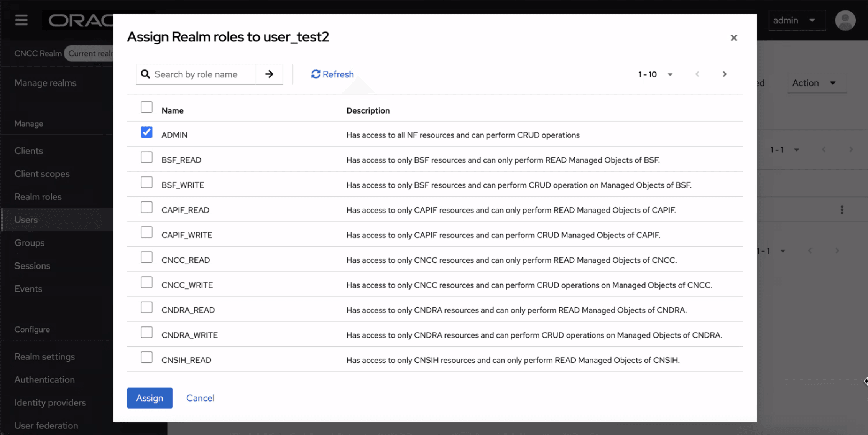This screenshot has height=435, width=868.
Task: Open the hamburger navigation menu
Action: pyautogui.click(x=21, y=20)
